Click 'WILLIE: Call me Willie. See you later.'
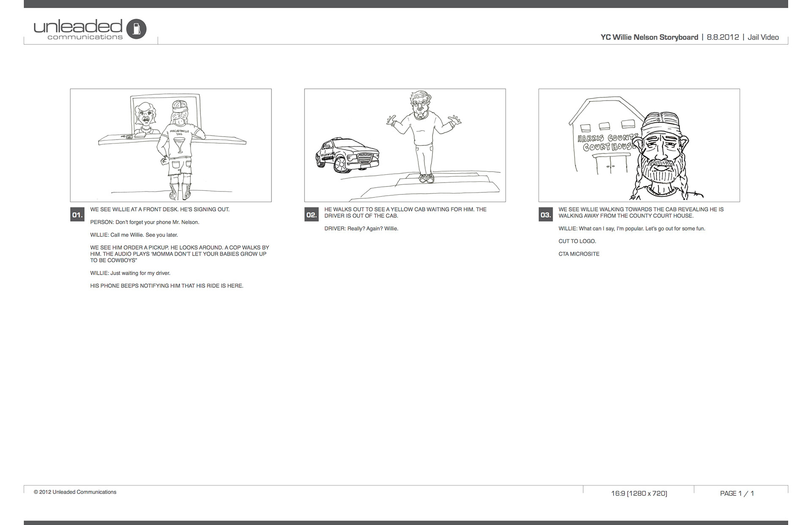Image resolution: width=812 pixels, height=525 pixels. point(134,235)
